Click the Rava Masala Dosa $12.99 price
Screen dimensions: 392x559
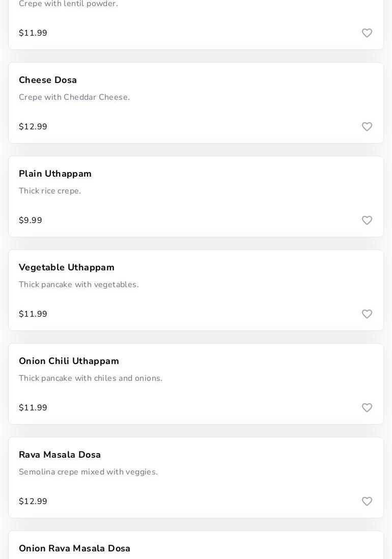coord(33,501)
